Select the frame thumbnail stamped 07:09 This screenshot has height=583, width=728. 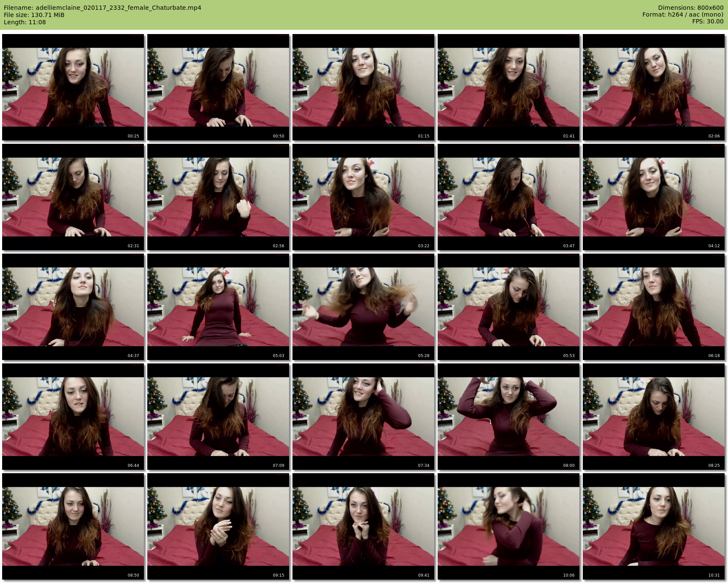pos(218,417)
